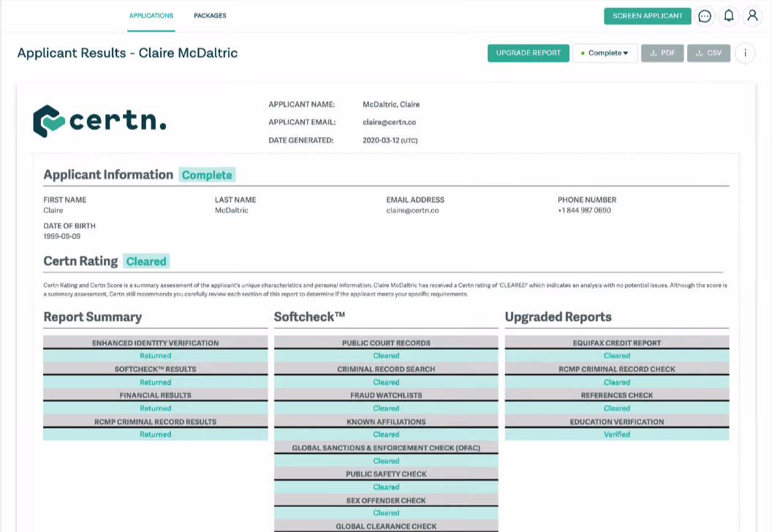Open the notifications bell

pyautogui.click(x=729, y=16)
